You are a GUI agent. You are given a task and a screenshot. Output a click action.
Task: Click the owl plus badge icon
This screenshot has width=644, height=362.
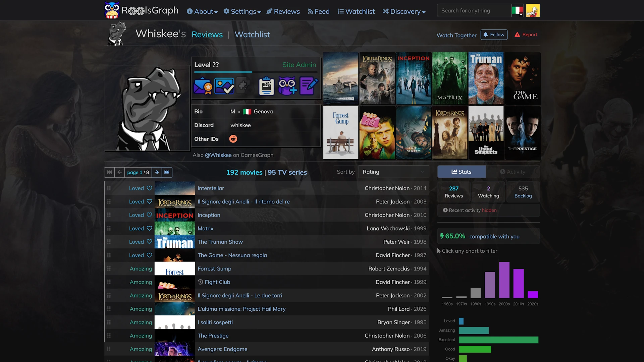pos(287,86)
